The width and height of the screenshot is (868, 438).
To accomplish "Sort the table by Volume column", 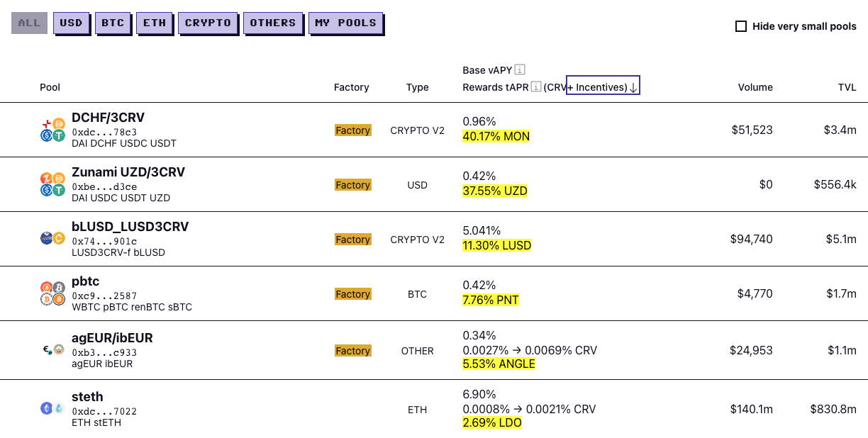I will [x=755, y=87].
